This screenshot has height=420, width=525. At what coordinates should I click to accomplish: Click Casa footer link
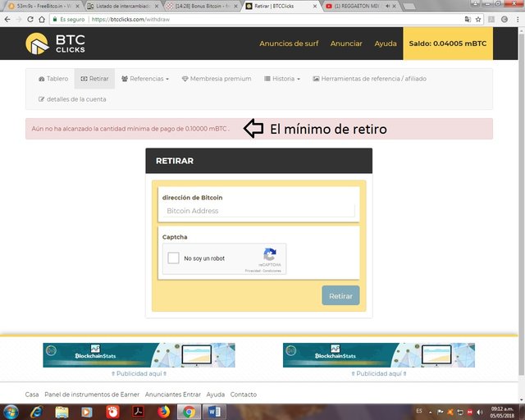pos(32,395)
